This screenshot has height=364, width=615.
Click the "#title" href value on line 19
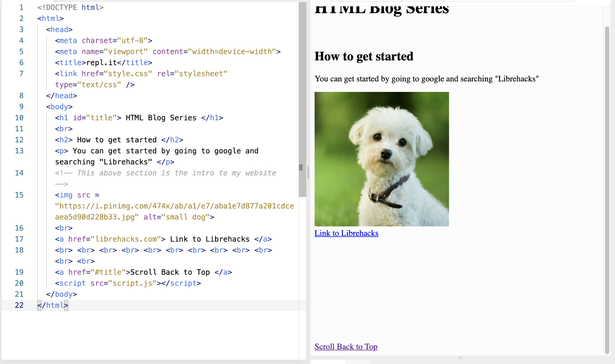[x=108, y=272]
